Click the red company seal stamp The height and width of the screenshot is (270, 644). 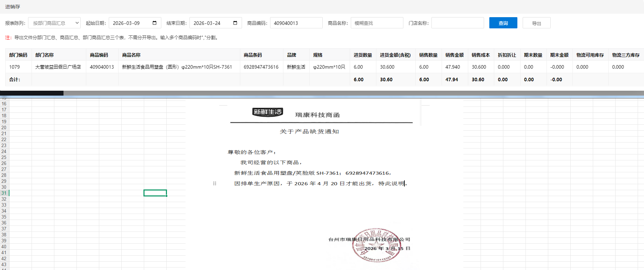(x=376, y=245)
